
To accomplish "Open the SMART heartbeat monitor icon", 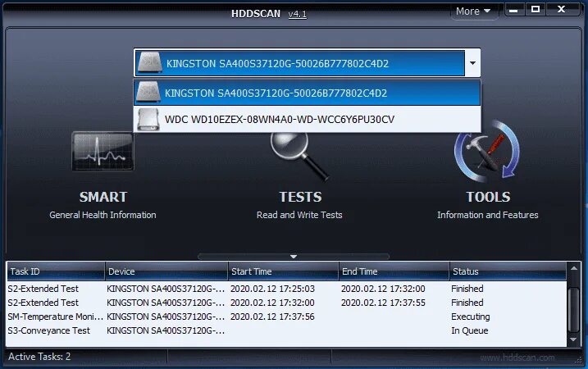I will (x=103, y=152).
